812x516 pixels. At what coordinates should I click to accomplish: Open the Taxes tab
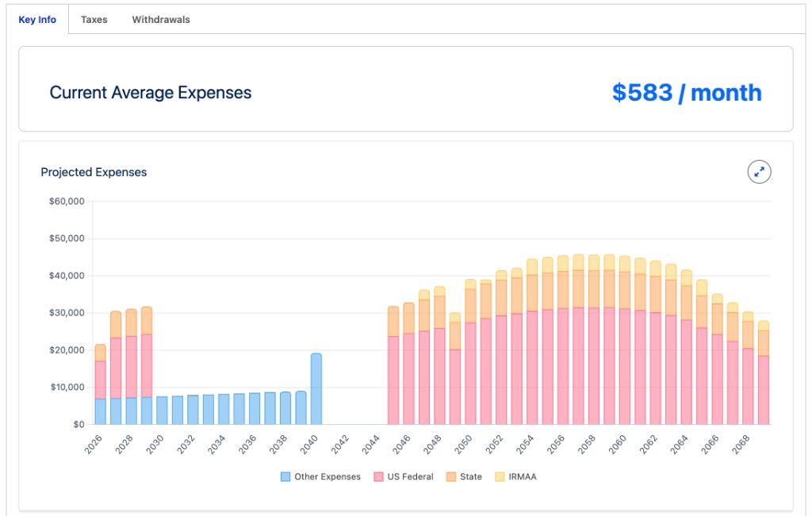pyautogui.click(x=94, y=20)
